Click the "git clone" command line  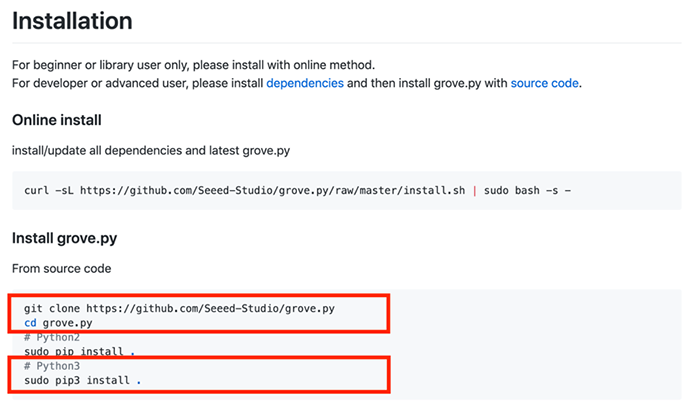pyautogui.click(x=52, y=309)
